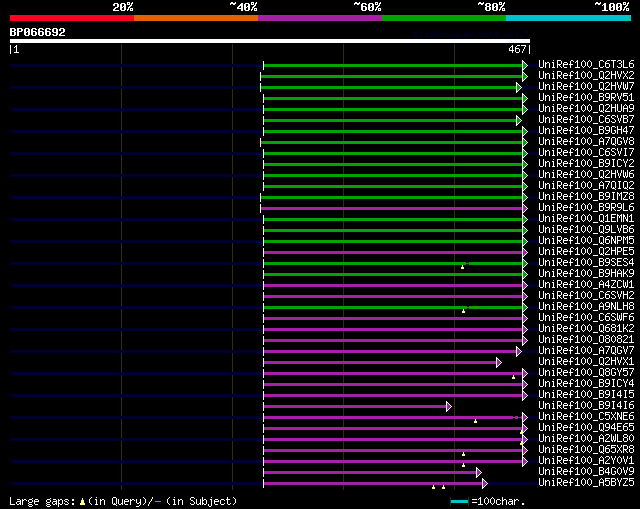Select the UniRef100_C5XNE6 label
This screenshot has height=509, width=640.
click(x=586, y=417)
